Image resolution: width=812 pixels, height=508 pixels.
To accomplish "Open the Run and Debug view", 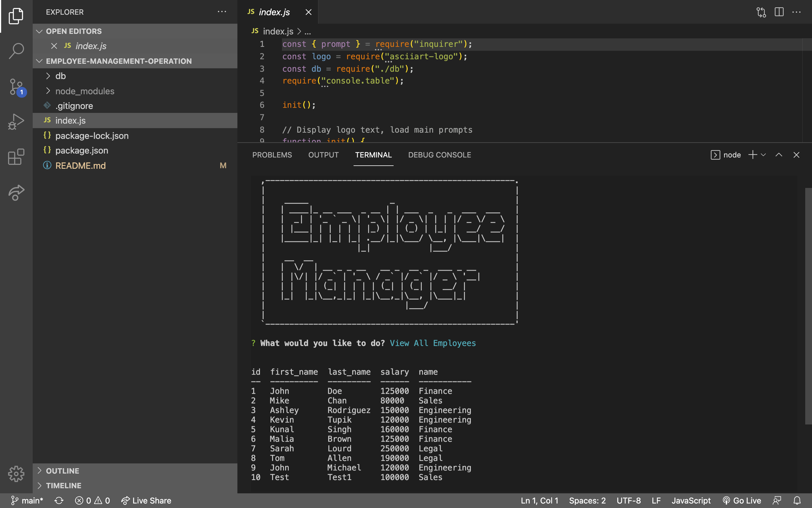I will [x=16, y=122].
